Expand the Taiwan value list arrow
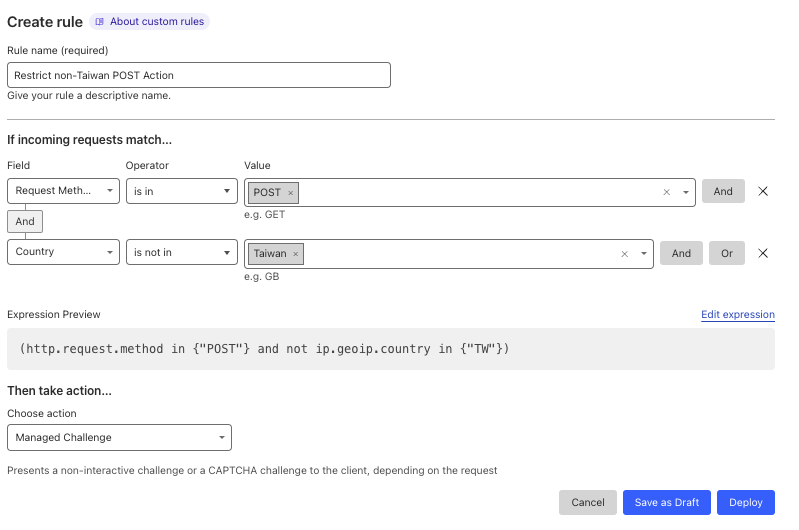799x530 pixels. click(643, 254)
